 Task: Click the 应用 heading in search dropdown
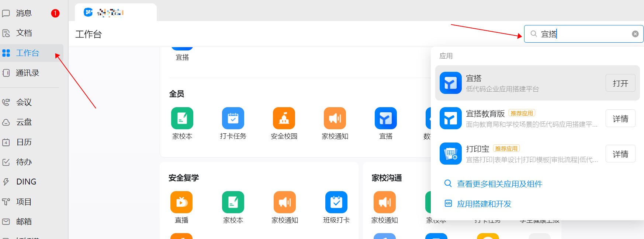446,56
